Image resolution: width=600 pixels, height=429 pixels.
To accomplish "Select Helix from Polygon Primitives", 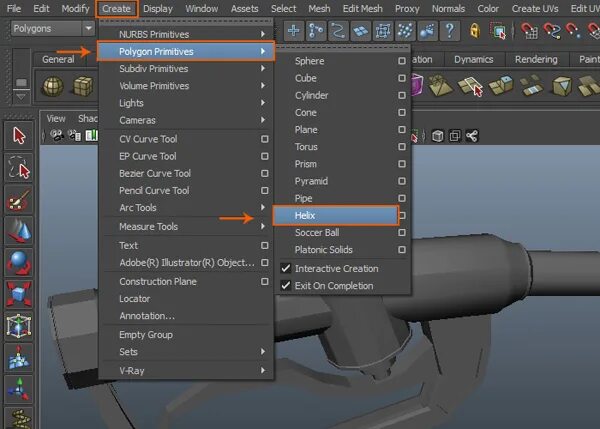I will [x=336, y=215].
